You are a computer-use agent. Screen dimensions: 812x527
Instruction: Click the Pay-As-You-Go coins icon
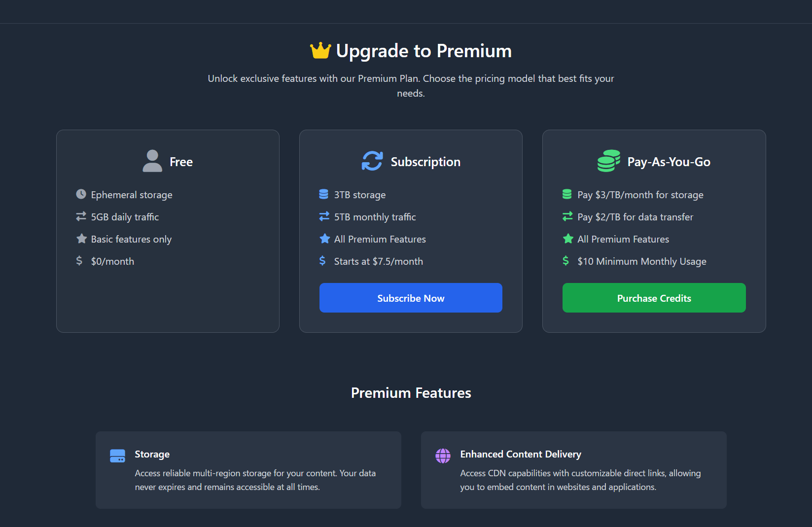[609, 161]
